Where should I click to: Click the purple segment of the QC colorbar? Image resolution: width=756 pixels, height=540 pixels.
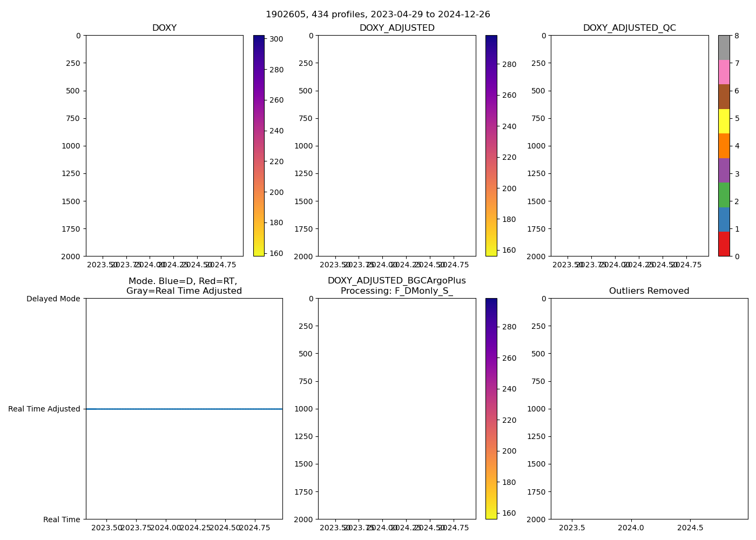(x=724, y=170)
